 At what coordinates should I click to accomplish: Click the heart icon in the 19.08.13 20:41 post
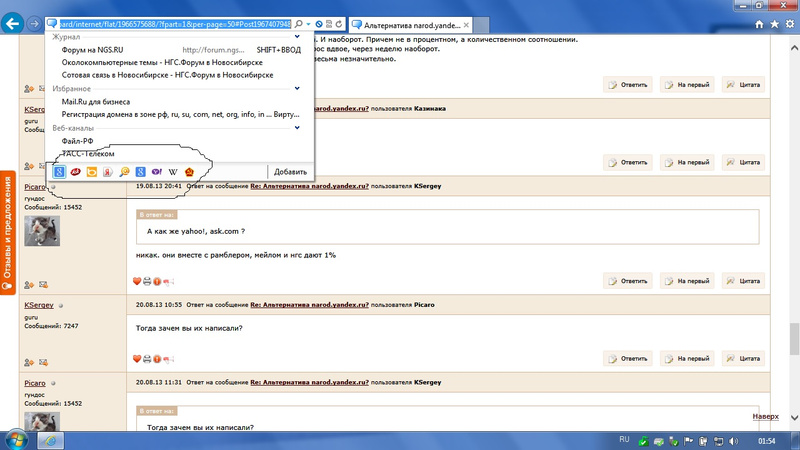[x=137, y=281]
